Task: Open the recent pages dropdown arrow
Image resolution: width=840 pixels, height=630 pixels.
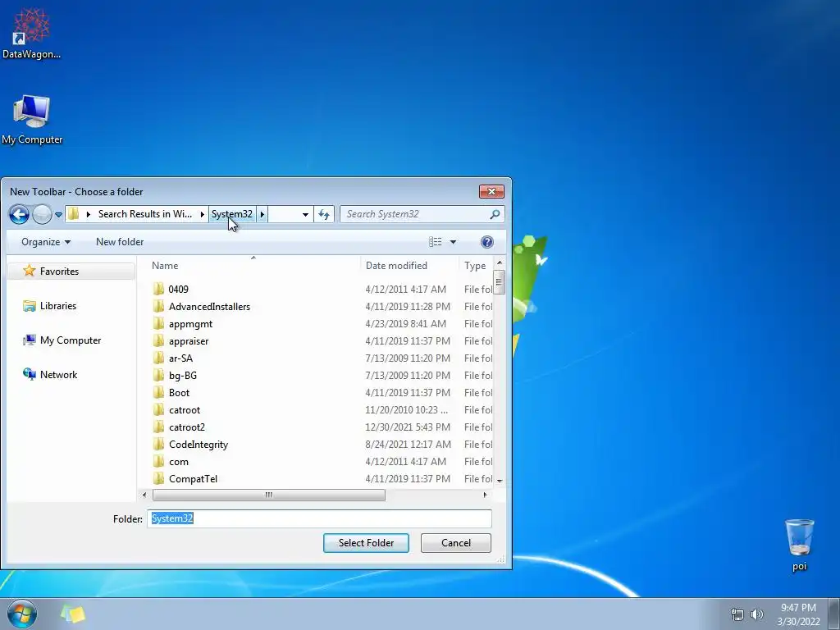Action: [58, 214]
